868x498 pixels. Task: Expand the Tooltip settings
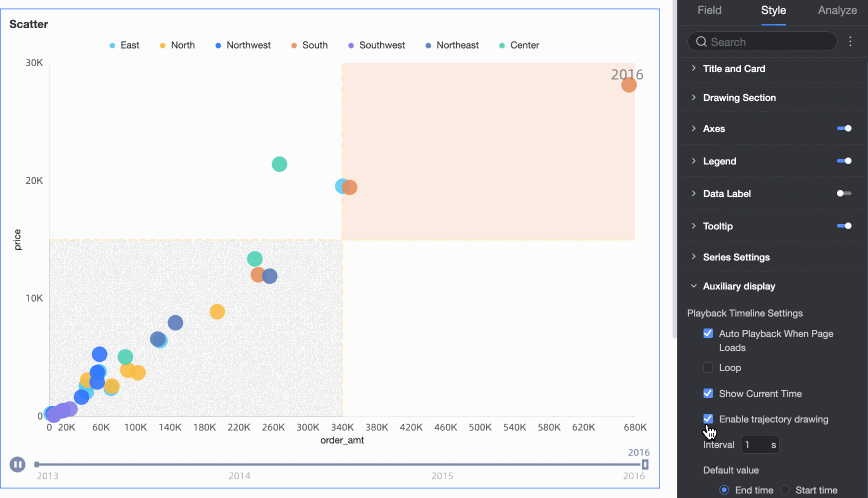point(694,226)
